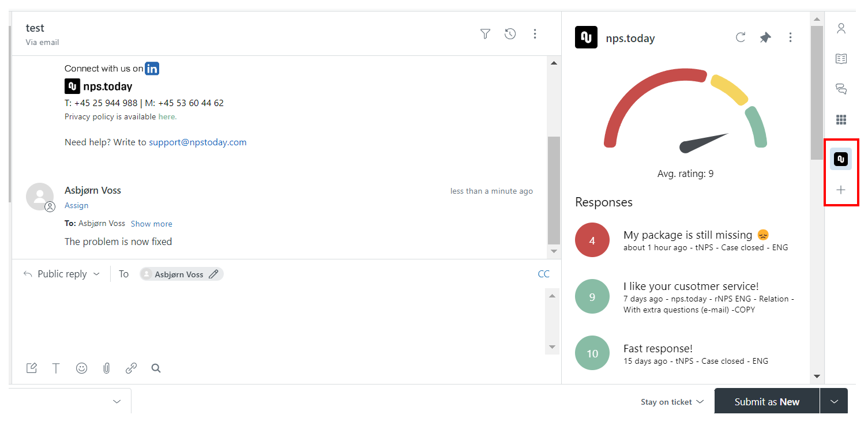Open the Stay on ticket dropdown
Image resolution: width=868 pixels, height=422 pixels.
672,401
